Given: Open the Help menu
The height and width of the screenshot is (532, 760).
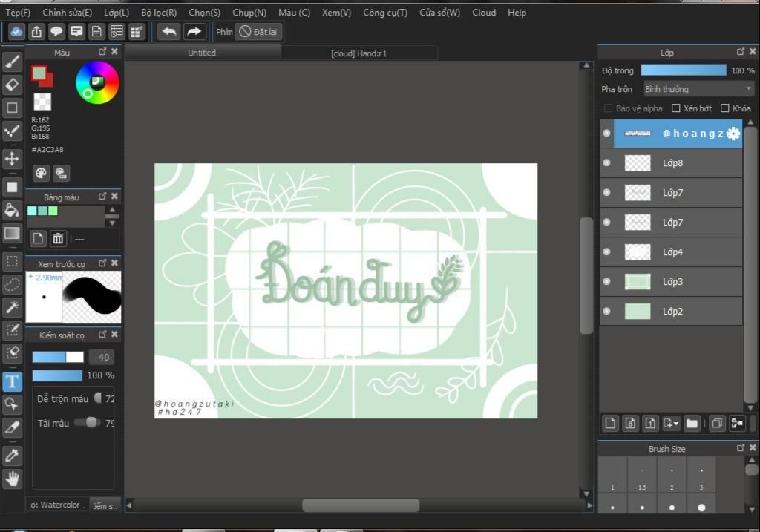Looking at the screenshot, I should [x=517, y=13].
